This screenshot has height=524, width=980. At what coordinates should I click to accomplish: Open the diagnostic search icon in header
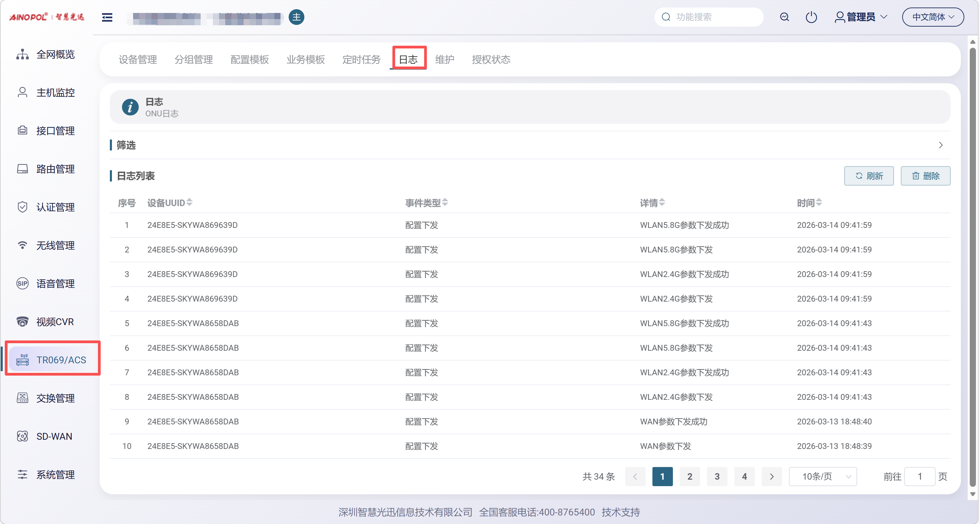(x=784, y=17)
